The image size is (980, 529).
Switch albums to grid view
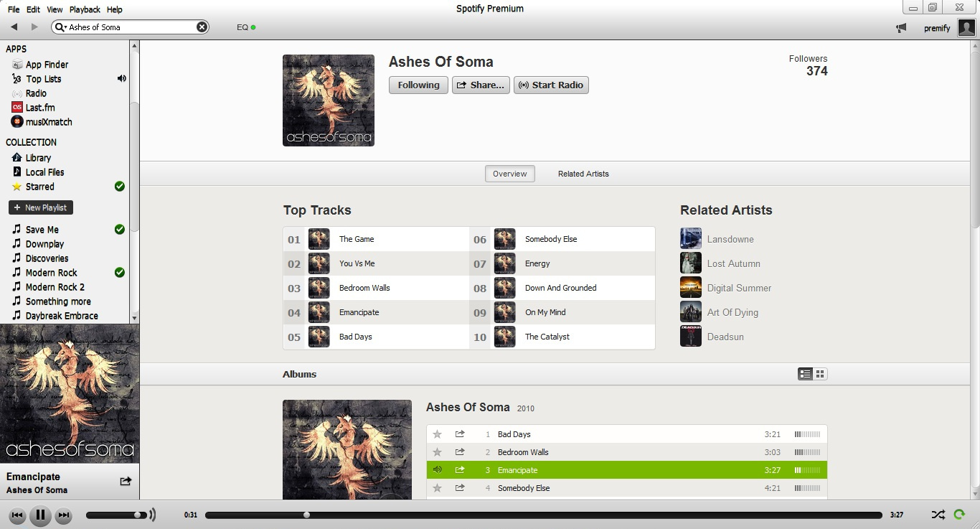820,374
